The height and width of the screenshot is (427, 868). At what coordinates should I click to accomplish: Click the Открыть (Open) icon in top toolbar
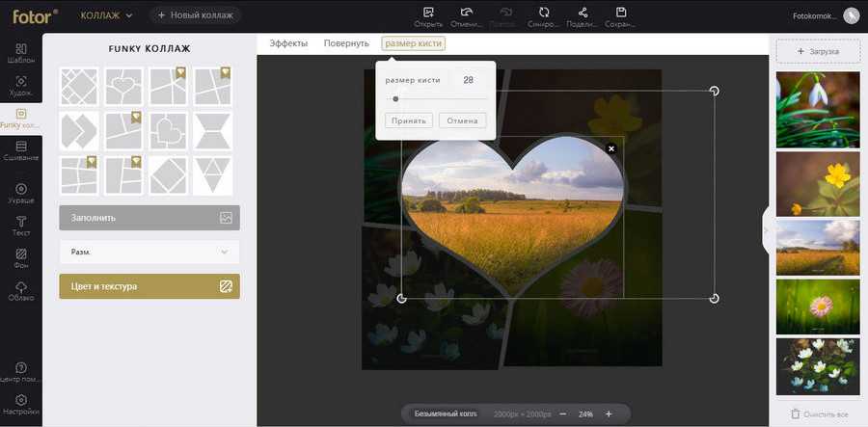(x=428, y=13)
